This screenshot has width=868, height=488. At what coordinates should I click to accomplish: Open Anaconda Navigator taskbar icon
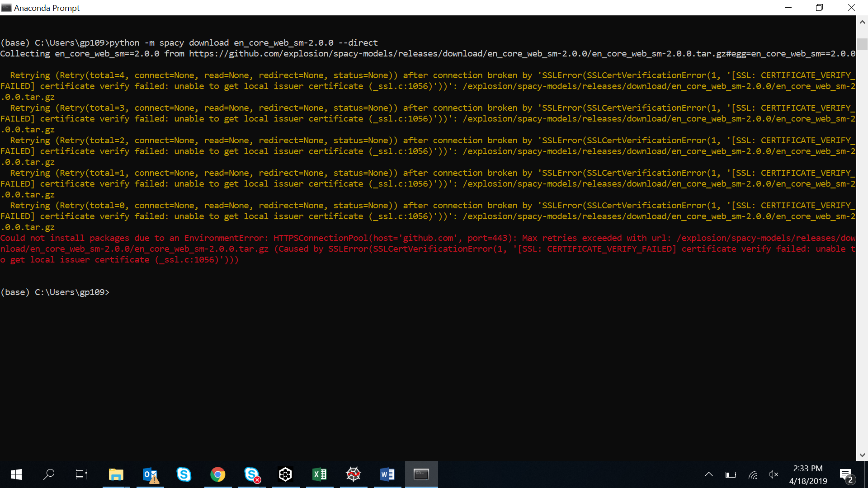[286, 474]
